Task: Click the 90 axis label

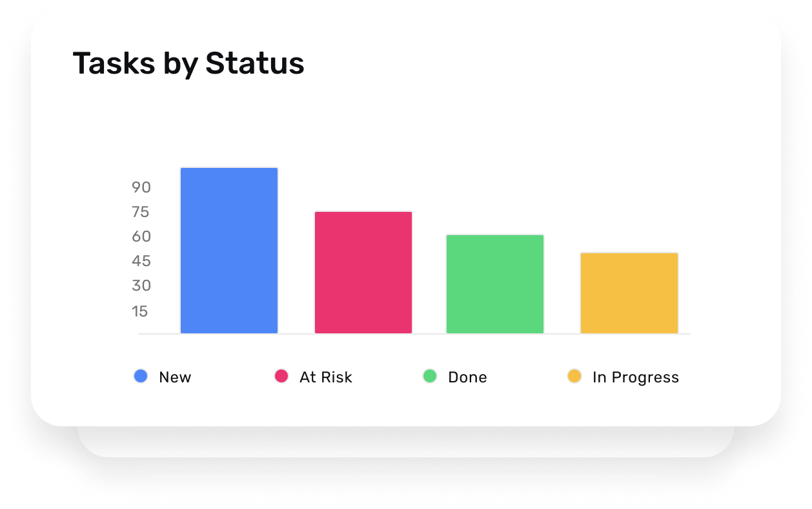Action: pyautogui.click(x=141, y=187)
